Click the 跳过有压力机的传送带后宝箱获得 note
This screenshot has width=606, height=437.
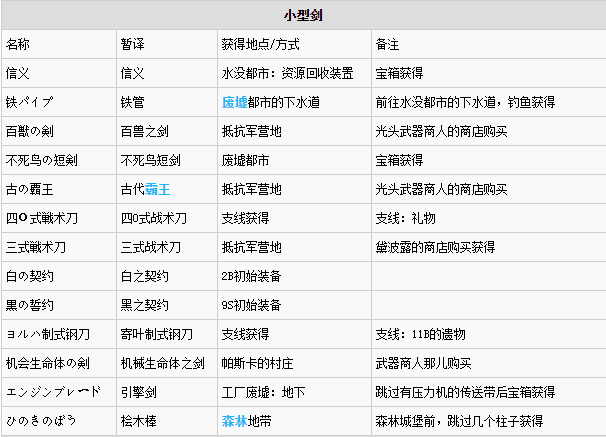pyautogui.click(x=465, y=392)
